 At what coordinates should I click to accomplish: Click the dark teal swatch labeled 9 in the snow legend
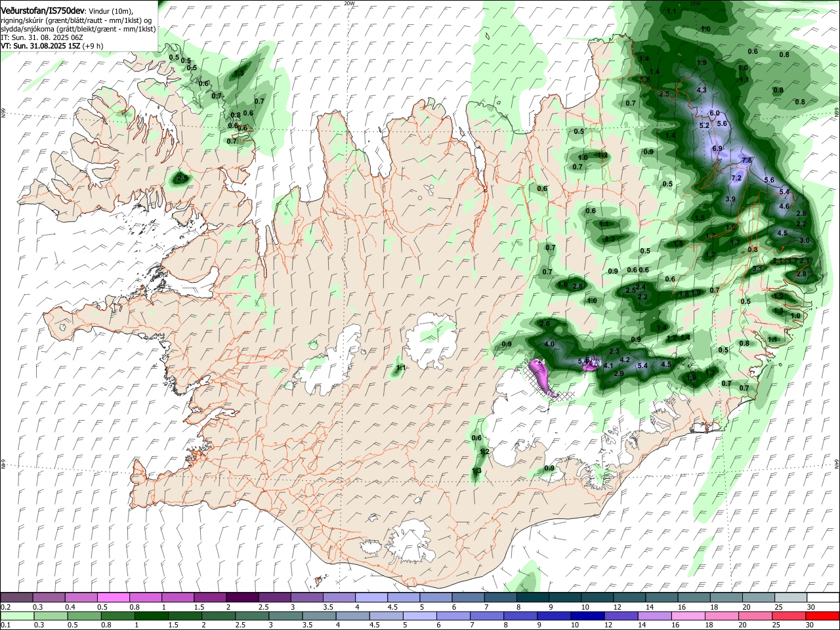click(565, 597)
